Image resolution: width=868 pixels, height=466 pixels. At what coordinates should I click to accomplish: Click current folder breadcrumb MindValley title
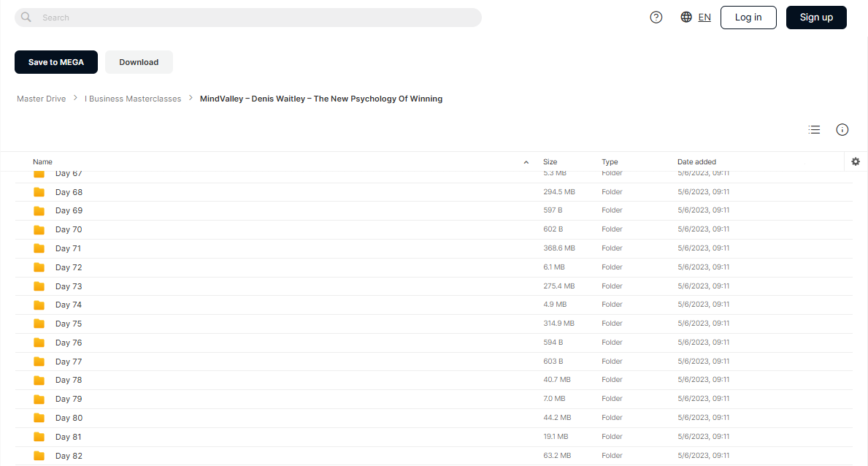point(321,99)
